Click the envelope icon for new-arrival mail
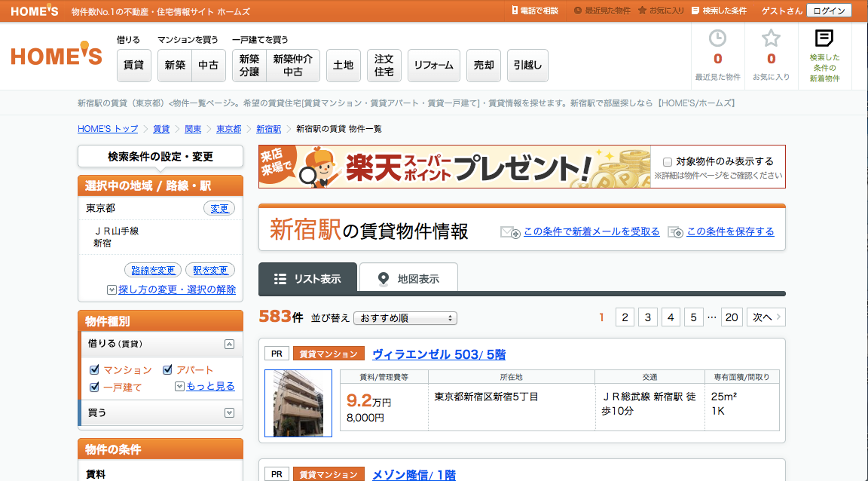868x481 pixels. point(510,232)
